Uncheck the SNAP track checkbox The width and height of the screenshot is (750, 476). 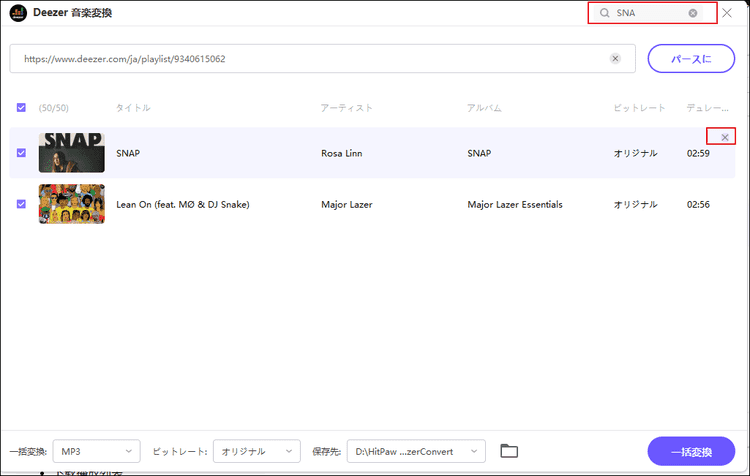(21, 153)
